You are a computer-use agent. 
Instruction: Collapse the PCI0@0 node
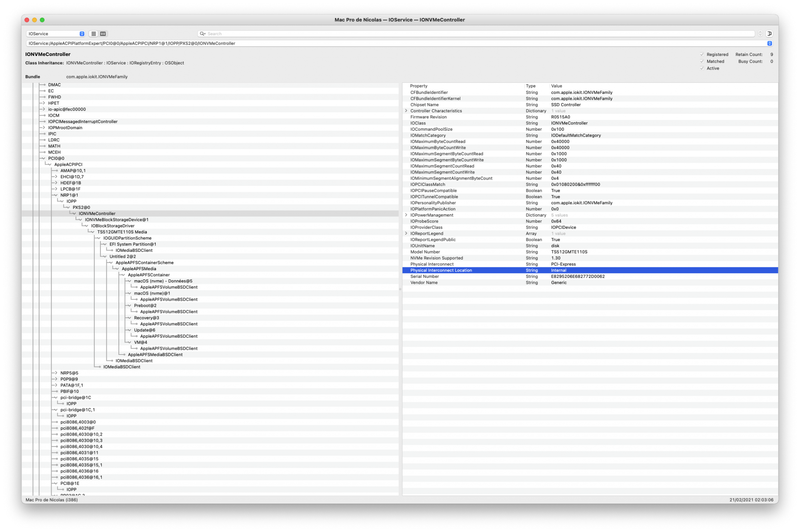tap(44, 158)
